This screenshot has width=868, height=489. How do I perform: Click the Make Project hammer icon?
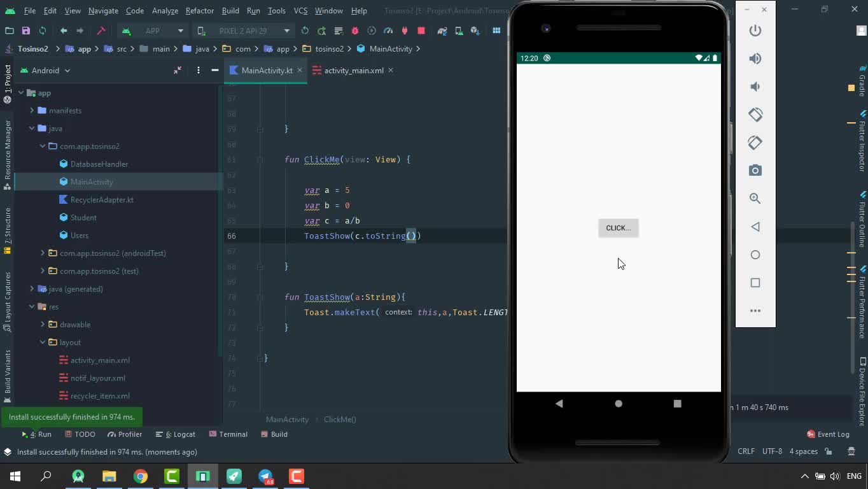[x=101, y=31]
